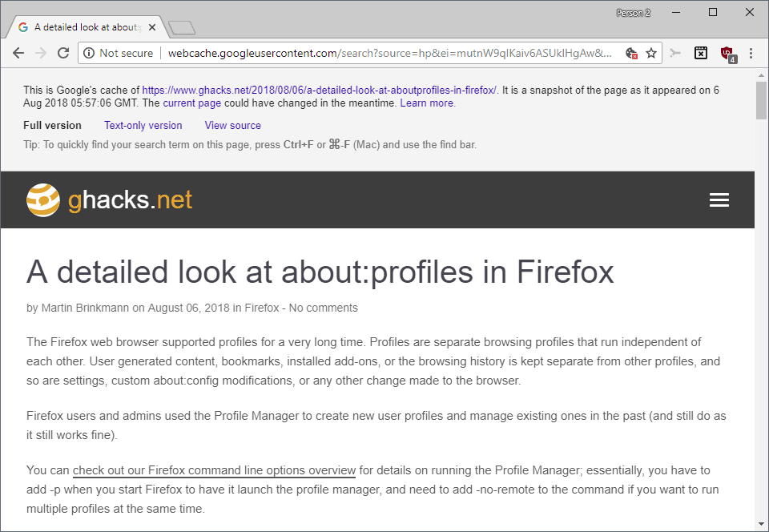
Task: Open the Person 2 profile button
Action: [633, 14]
